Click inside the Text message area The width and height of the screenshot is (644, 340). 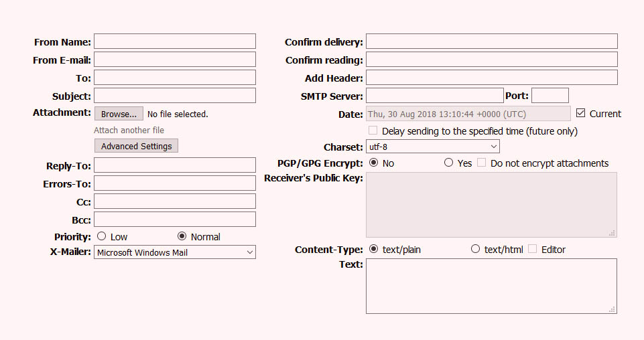(492, 286)
